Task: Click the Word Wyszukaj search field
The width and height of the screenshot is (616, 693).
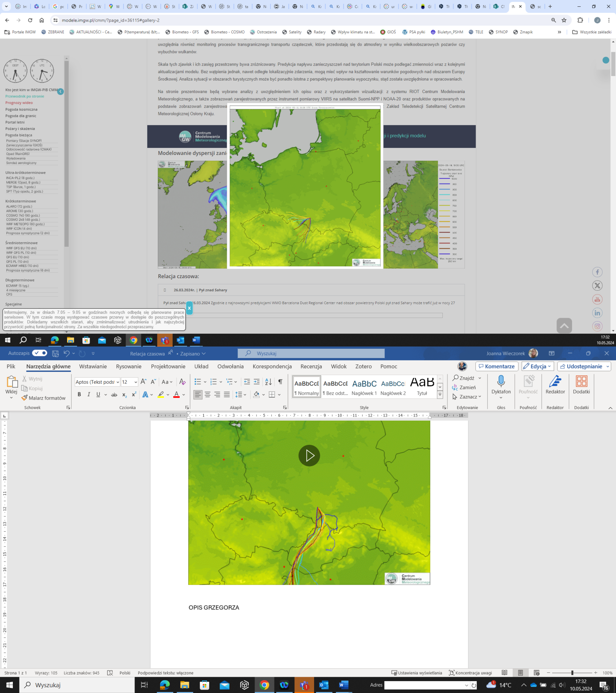Action: [x=311, y=353]
